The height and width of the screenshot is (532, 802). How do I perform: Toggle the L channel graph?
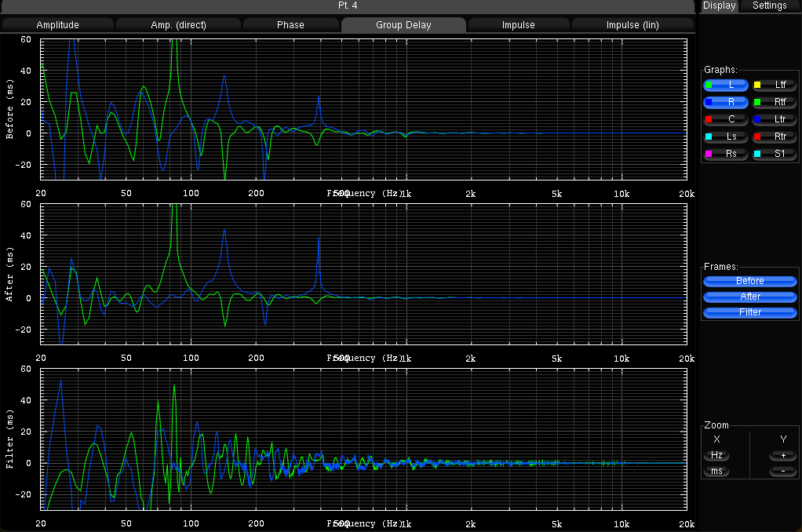727,85
